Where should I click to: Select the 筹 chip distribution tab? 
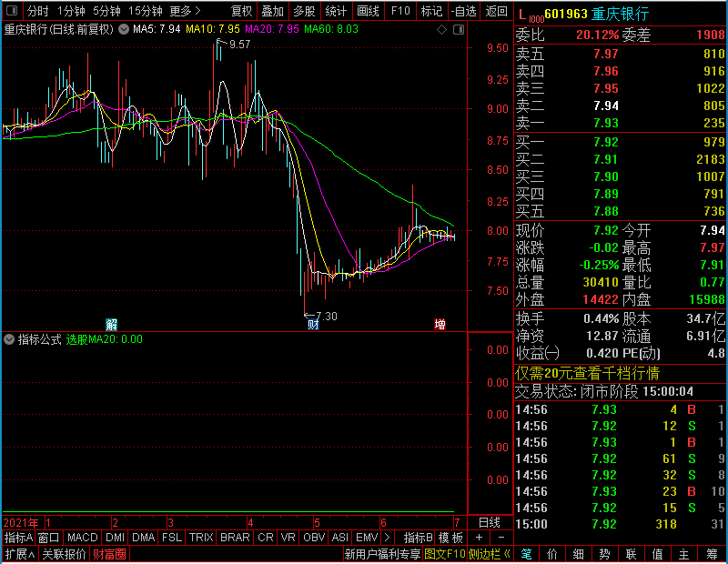(713, 554)
